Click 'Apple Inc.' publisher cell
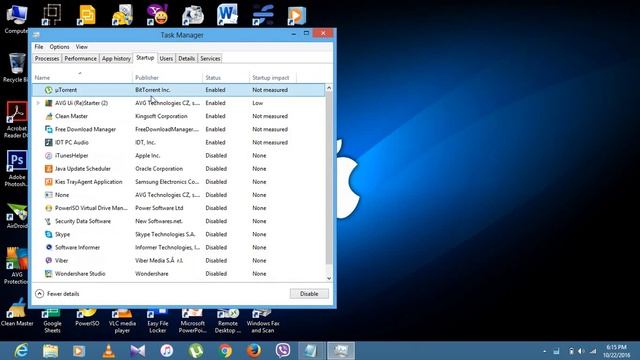 [148, 156]
